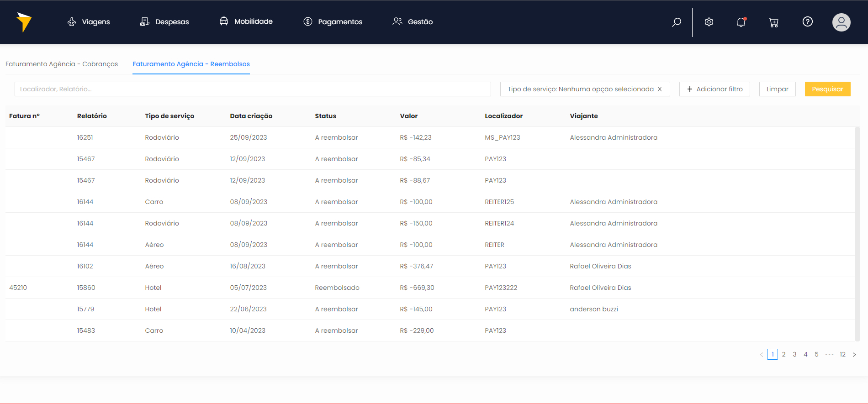Expand the Mobilidade menu
Image resolution: width=868 pixels, height=404 pixels.
pyautogui.click(x=246, y=21)
